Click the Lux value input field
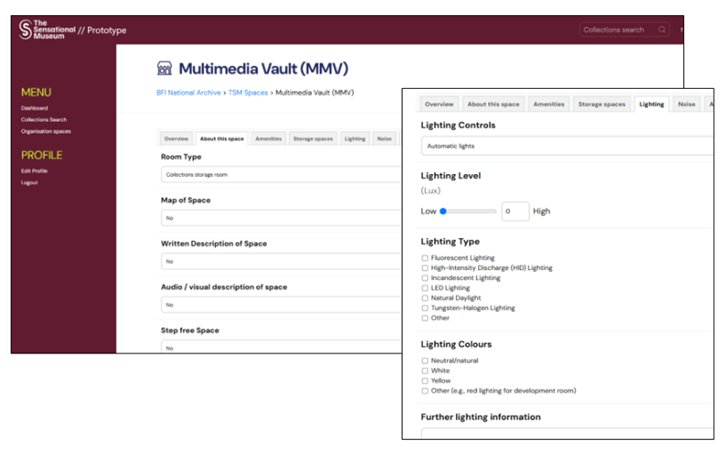 coord(515,211)
